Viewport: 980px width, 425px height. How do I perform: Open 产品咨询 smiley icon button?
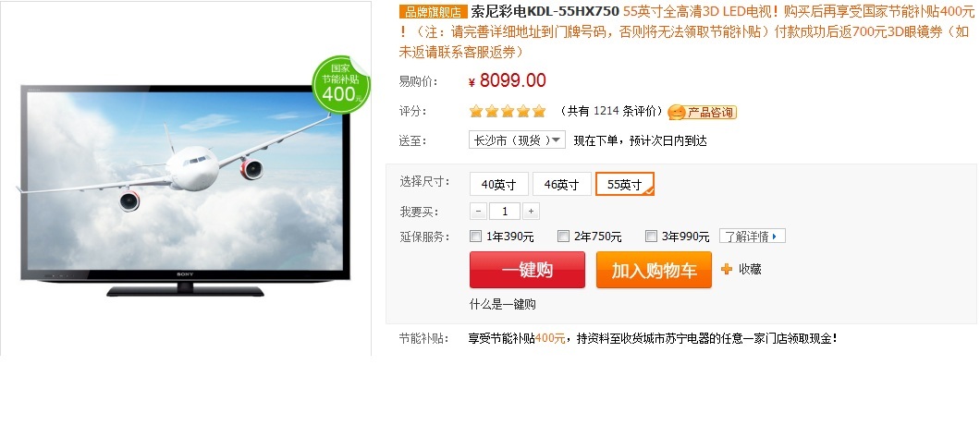pyautogui.click(x=702, y=112)
